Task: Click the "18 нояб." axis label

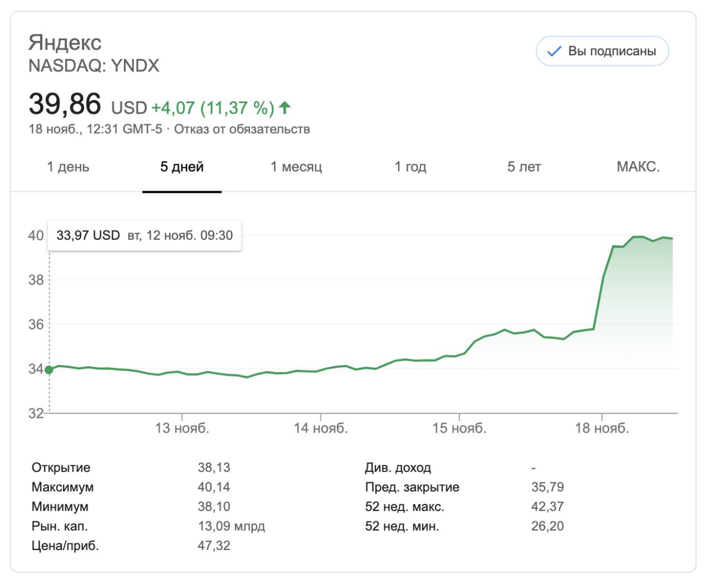Action: click(x=602, y=428)
